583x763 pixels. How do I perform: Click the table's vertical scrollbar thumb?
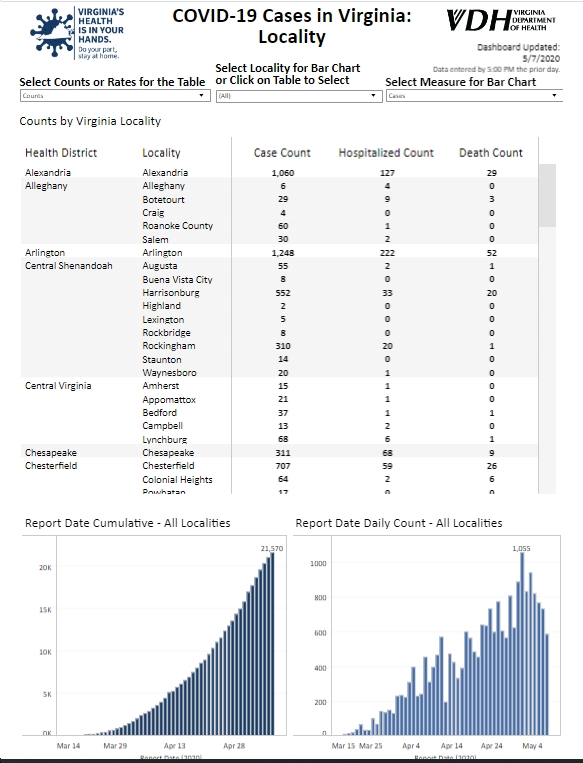(547, 195)
